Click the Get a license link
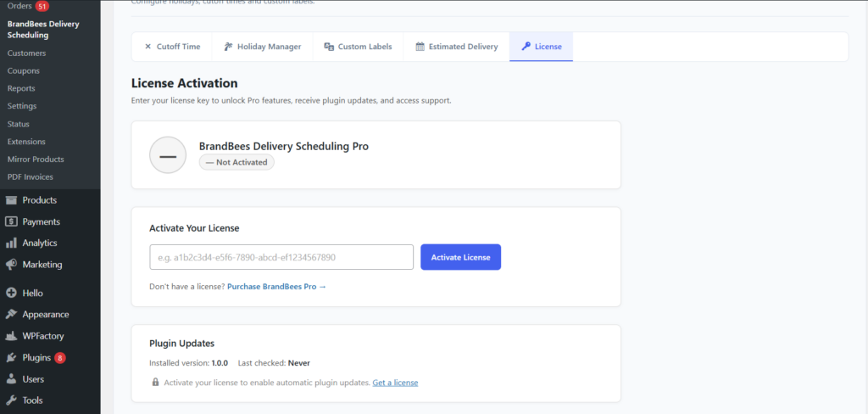Viewport: 868px width, 414px height. click(x=395, y=383)
